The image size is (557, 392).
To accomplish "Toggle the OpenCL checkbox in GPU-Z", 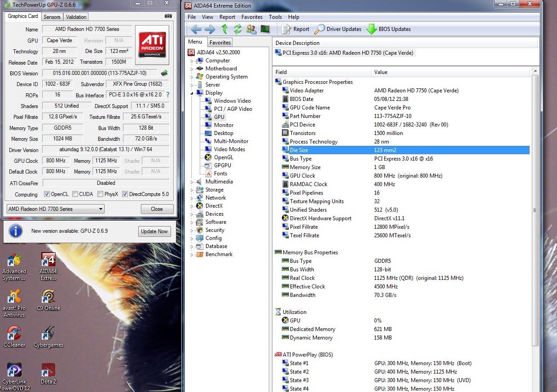I will pyautogui.click(x=47, y=194).
